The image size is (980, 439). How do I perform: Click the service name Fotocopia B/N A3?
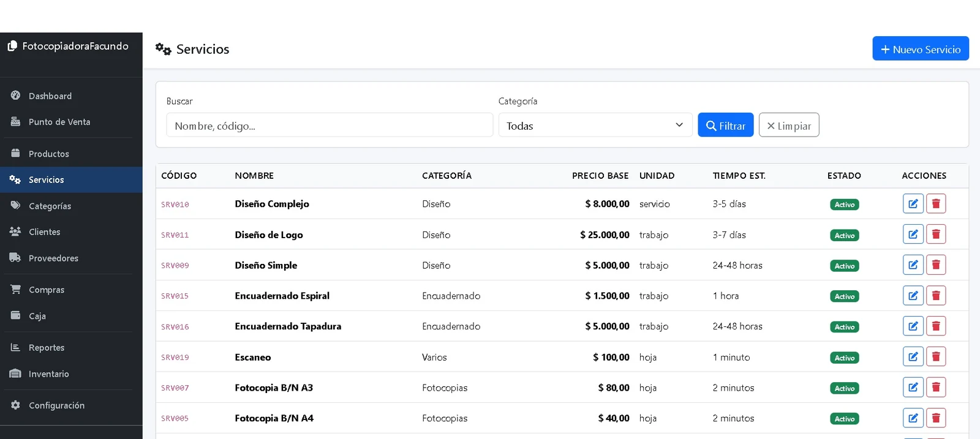274,388
